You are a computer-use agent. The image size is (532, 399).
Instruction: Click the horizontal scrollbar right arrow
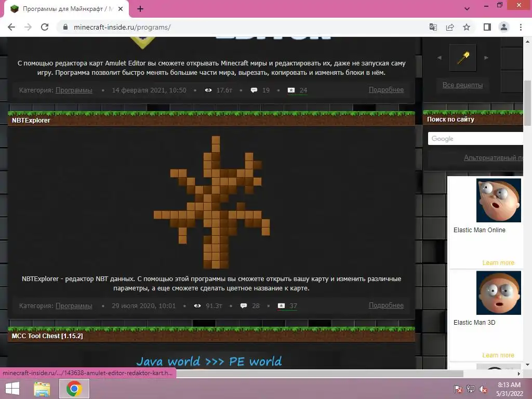519,374
